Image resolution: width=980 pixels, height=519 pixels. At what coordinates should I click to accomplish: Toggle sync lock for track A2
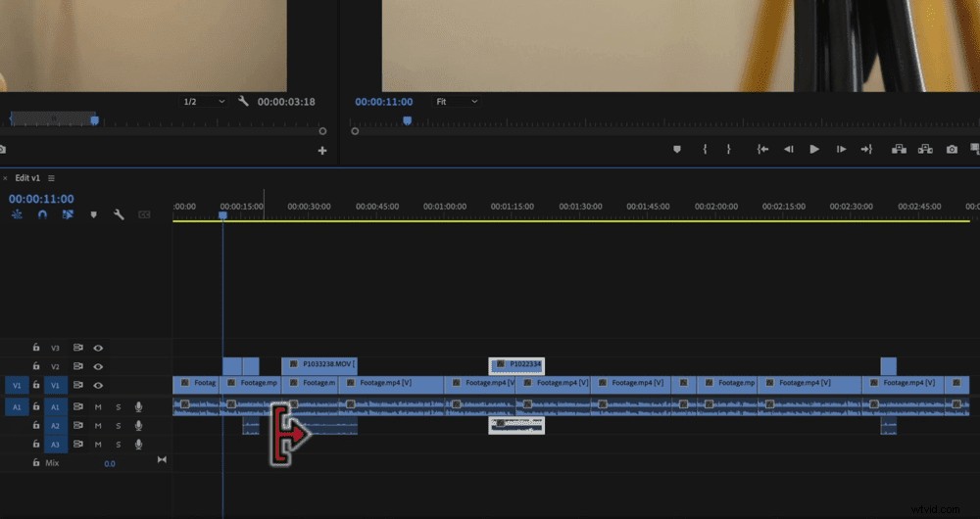tap(78, 425)
